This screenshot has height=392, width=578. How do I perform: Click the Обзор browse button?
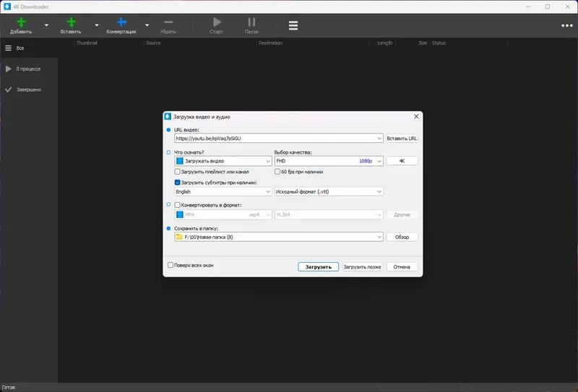tap(402, 237)
